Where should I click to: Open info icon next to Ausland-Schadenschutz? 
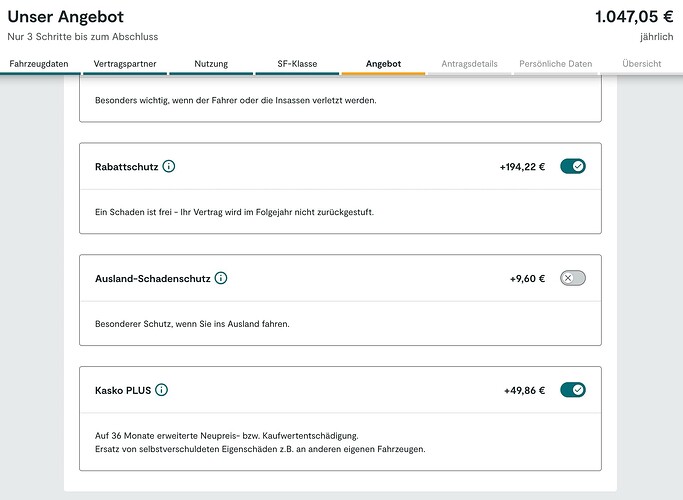point(221,278)
